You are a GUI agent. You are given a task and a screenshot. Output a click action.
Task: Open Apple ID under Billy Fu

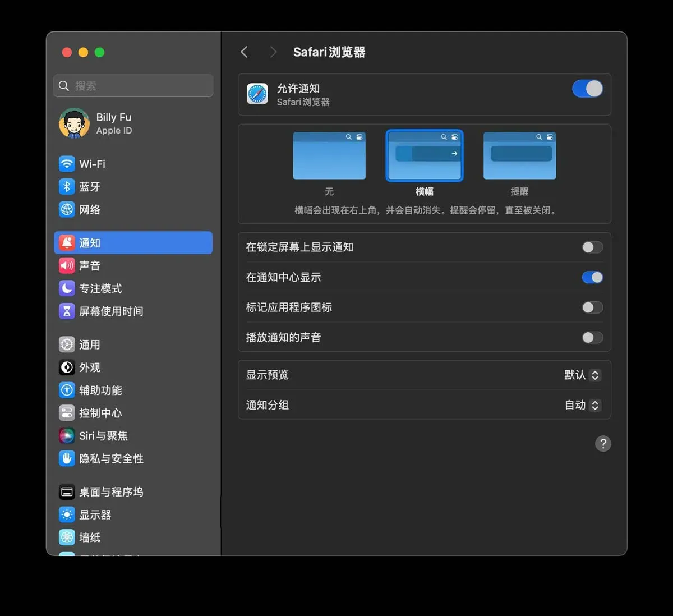pos(114,131)
